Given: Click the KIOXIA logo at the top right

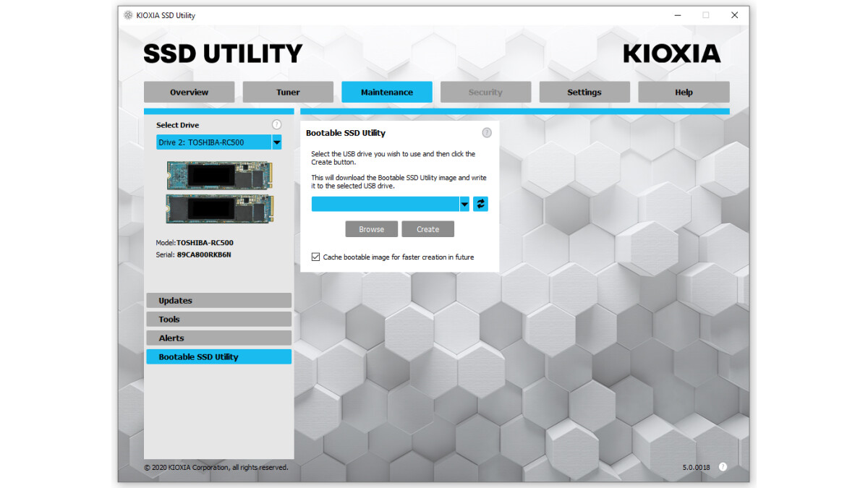Looking at the screenshot, I should click(x=671, y=53).
